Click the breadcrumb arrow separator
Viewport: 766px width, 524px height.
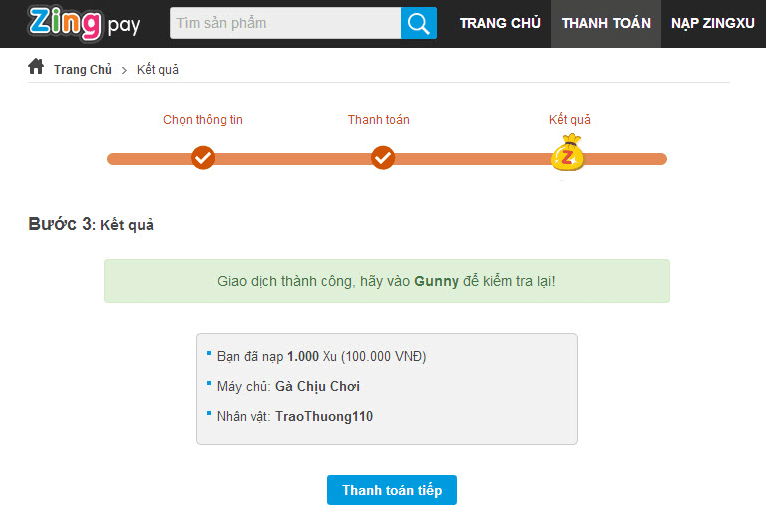pos(124,70)
